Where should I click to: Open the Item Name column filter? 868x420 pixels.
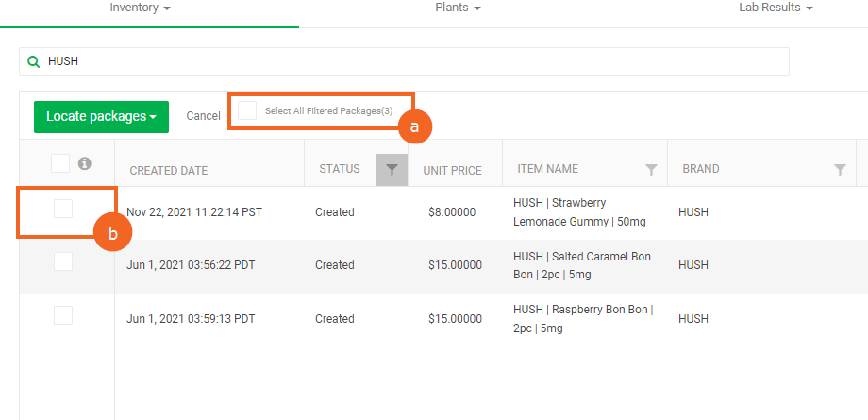coord(652,170)
